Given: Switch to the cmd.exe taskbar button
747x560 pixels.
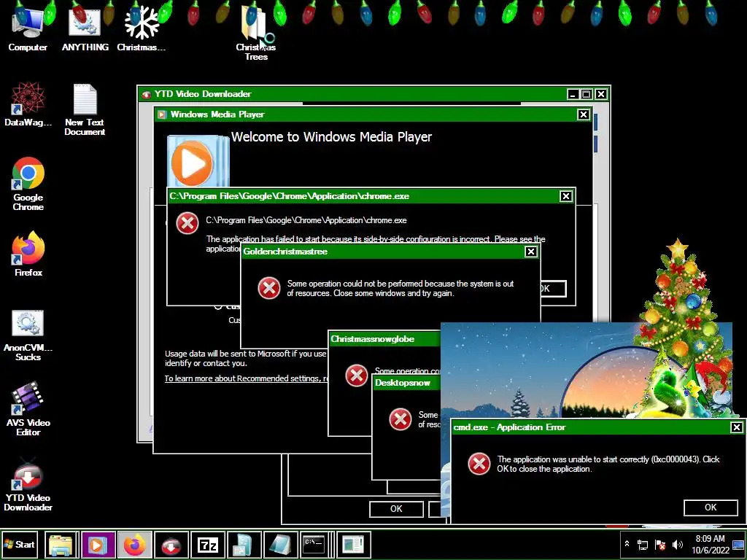Looking at the screenshot, I should point(315,545).
